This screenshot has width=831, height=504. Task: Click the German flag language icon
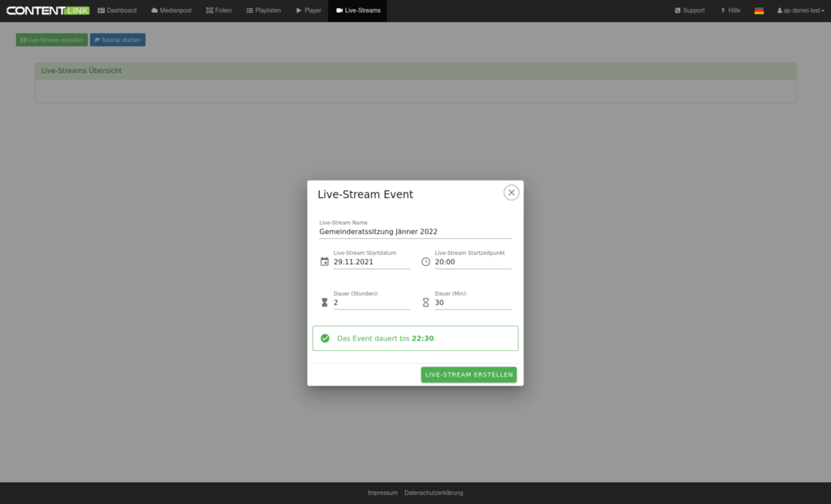point(759,11)
